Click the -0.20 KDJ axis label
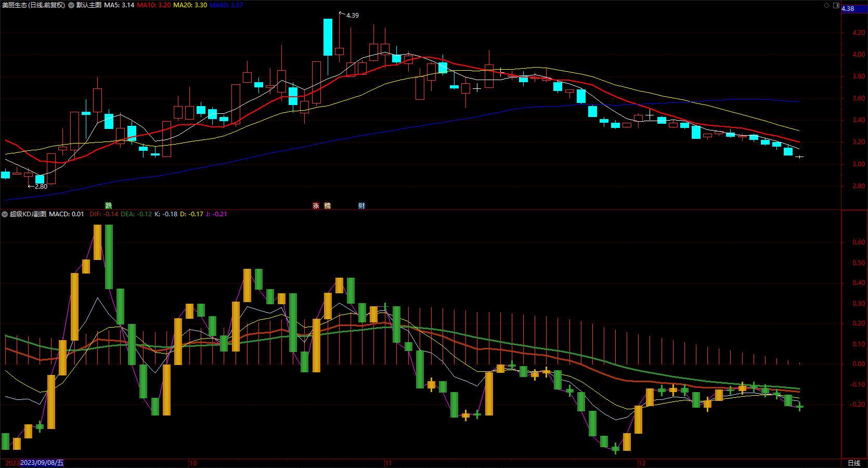868x468 pixels. pos(858,405)
